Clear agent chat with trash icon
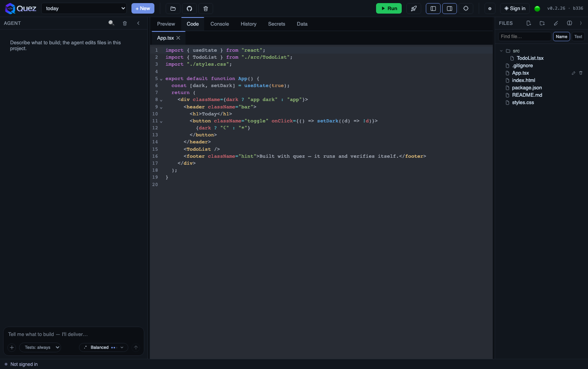588x369 pixels. 125,23
